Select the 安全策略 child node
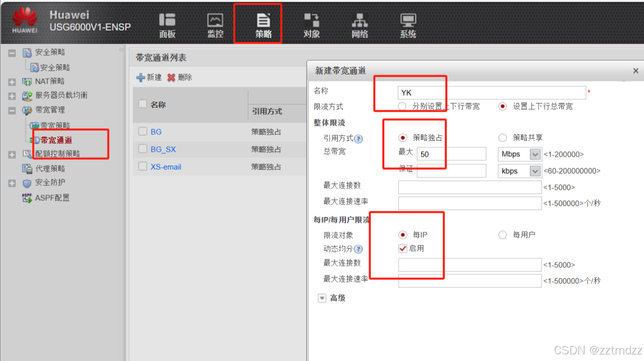 [x=55, y=68]
